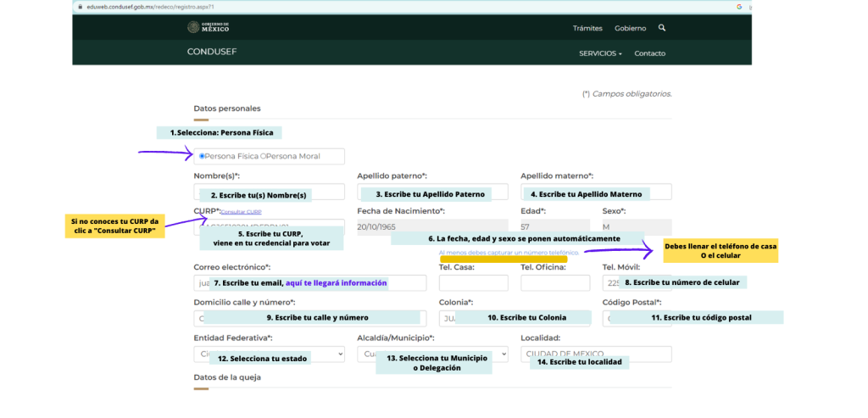
Task: Click the browser address bar lock icon
Action: 79,6
